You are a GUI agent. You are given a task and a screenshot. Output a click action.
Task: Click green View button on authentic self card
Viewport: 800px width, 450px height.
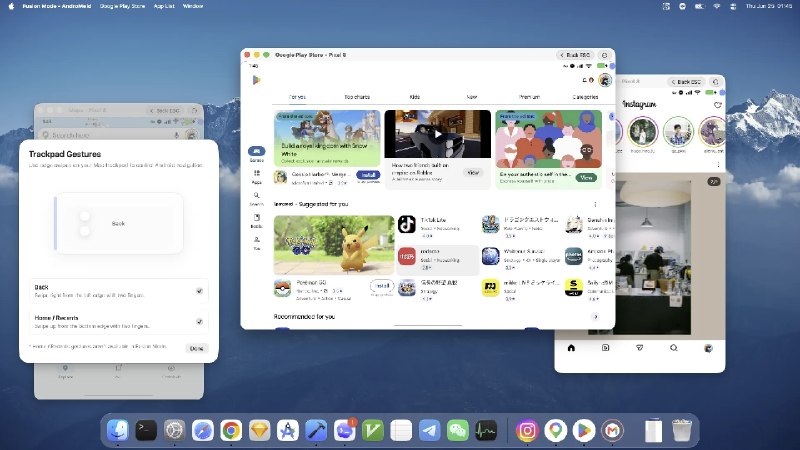586,178
